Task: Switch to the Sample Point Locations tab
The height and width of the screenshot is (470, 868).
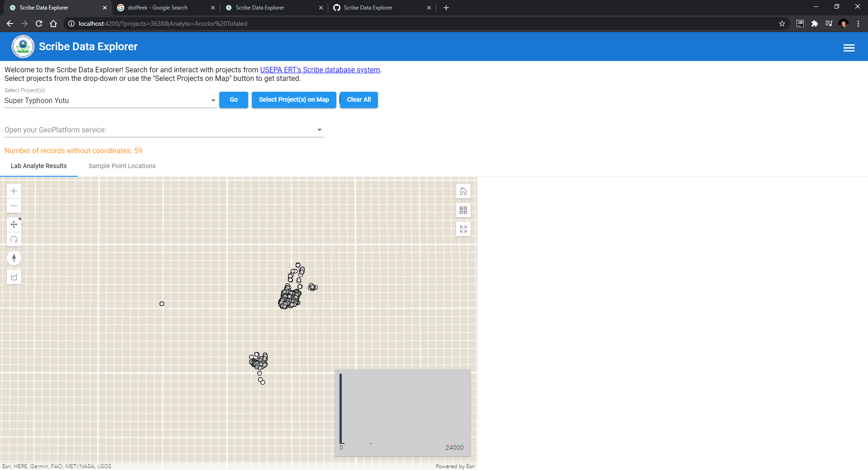Action: pos(122,166)
